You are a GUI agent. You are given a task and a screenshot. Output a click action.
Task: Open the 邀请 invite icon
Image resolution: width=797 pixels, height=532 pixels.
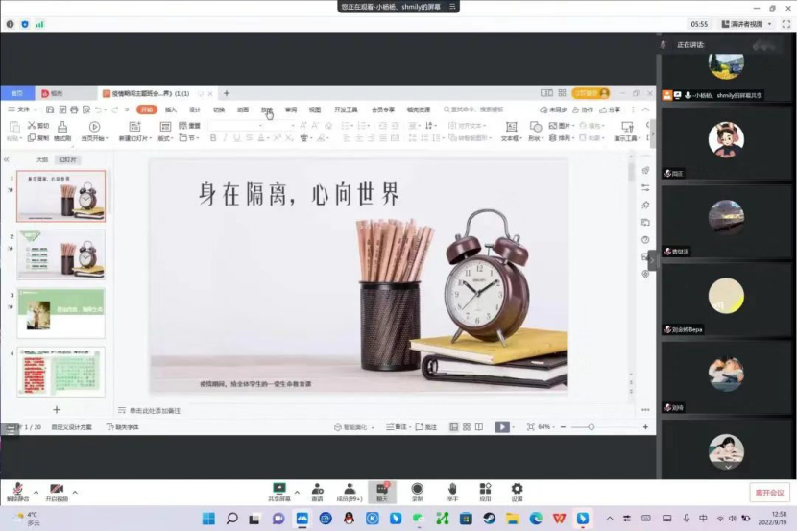point(317,491)
